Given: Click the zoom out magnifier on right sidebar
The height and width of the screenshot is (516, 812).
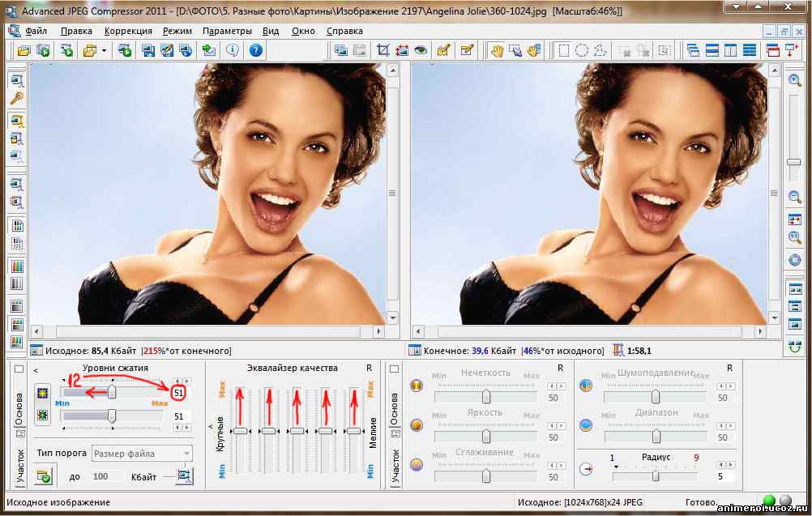Looking at the screenshot, I should 794,197.
